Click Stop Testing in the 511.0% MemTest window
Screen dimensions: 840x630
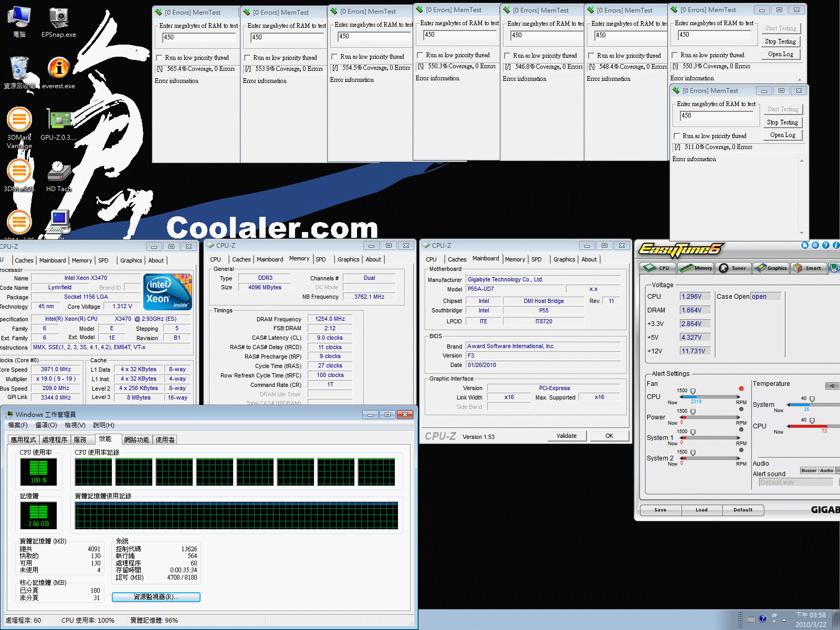782,122
